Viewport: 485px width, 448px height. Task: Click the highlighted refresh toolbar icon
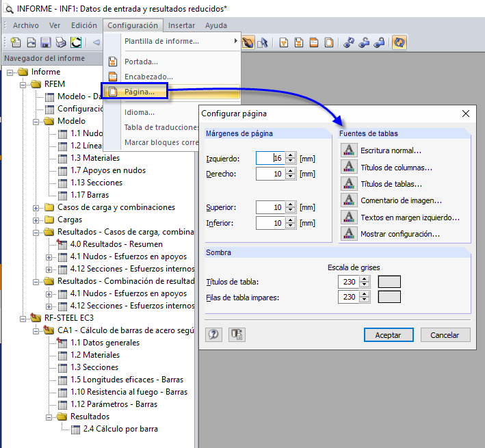(x=399, y=42)
